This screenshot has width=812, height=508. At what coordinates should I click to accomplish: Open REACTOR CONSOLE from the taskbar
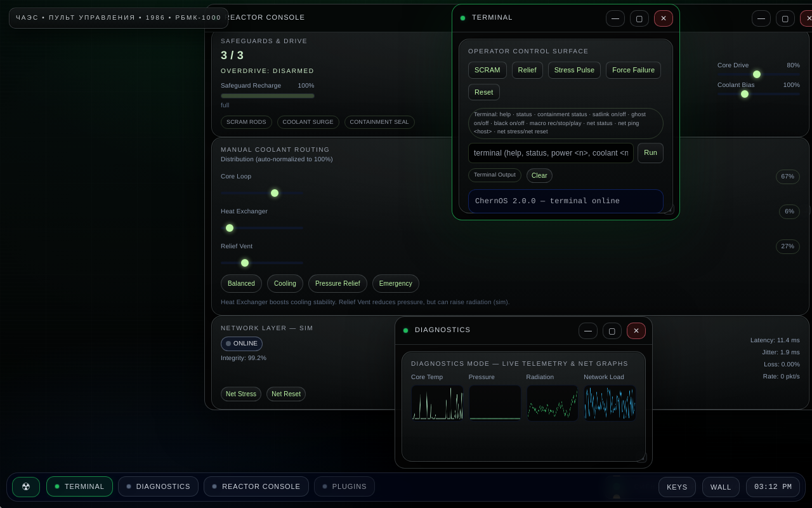point(256,486)
